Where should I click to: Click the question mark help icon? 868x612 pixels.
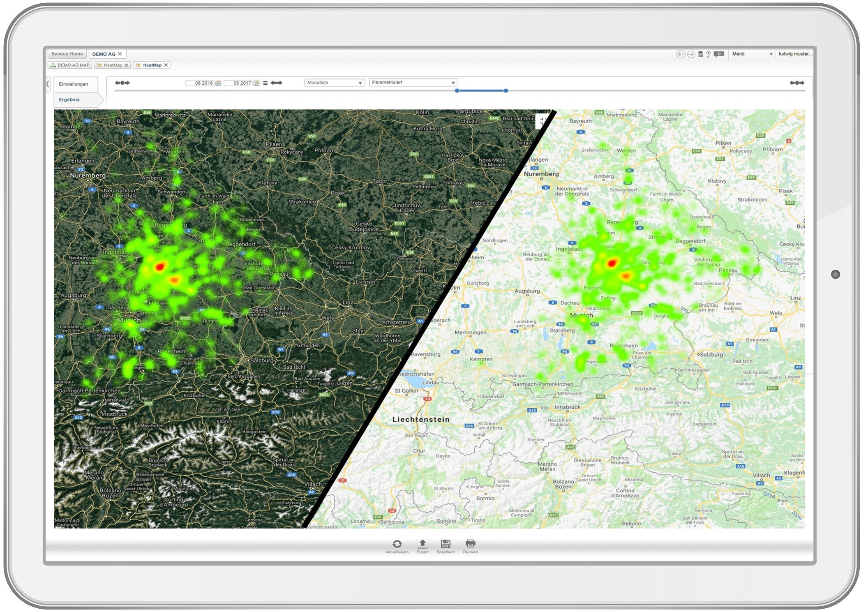click(709, 54)
